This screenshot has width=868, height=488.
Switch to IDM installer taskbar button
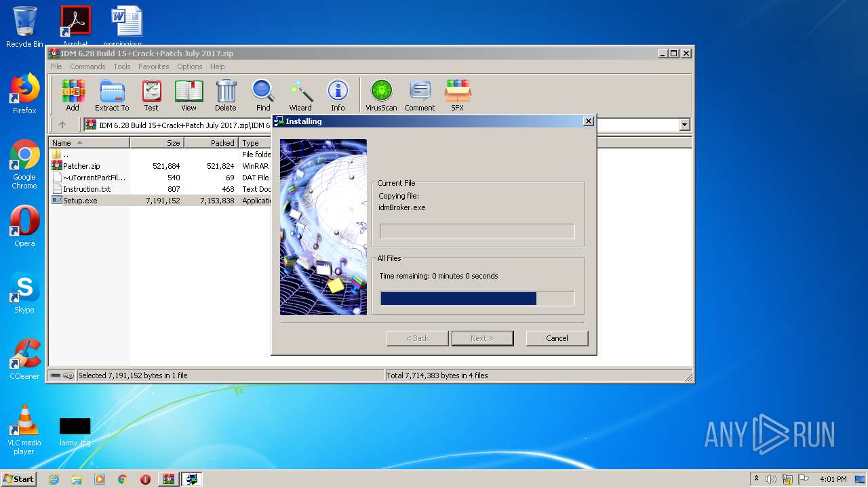pyautogui.click(x=192, y=479)
